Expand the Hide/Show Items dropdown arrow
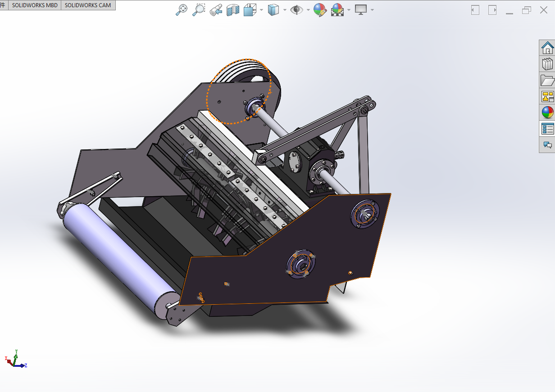 (308, 10)
